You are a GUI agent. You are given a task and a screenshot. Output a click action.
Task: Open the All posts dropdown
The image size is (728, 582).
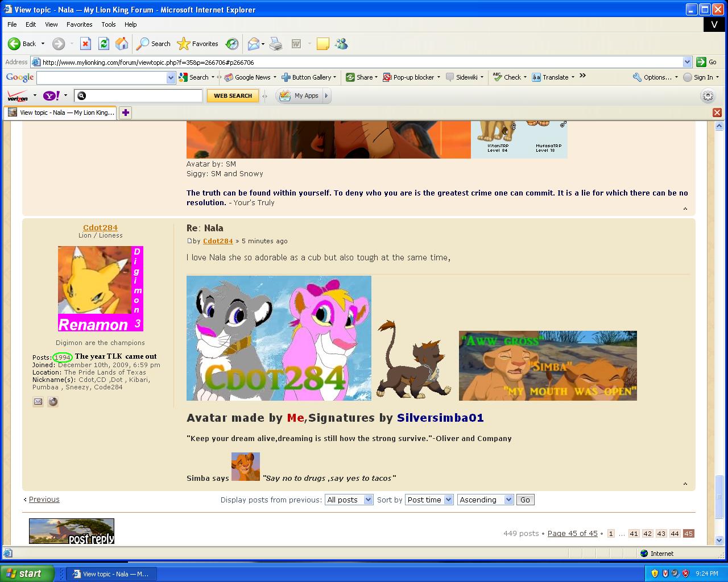(349, 500)
